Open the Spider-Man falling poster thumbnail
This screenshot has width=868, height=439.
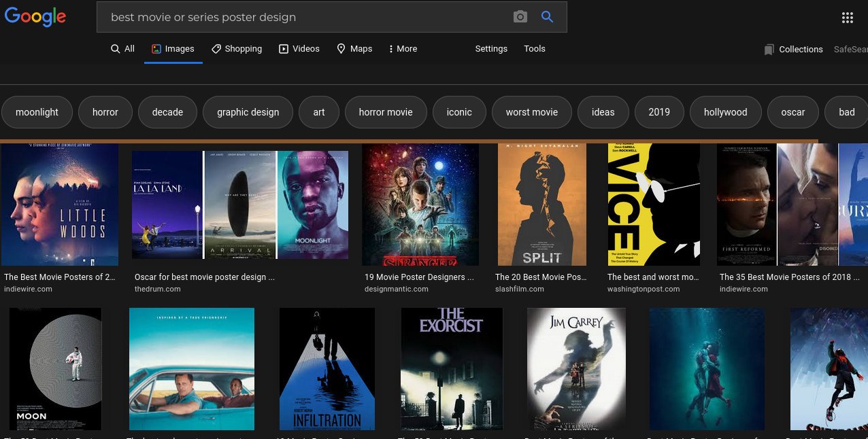(829, 369)
